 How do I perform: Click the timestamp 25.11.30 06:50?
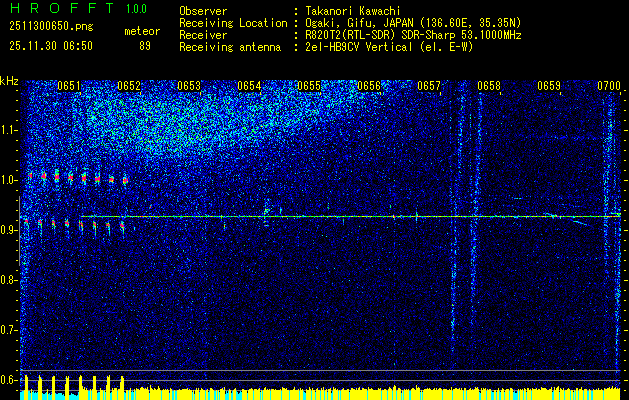tap(51, 46)
